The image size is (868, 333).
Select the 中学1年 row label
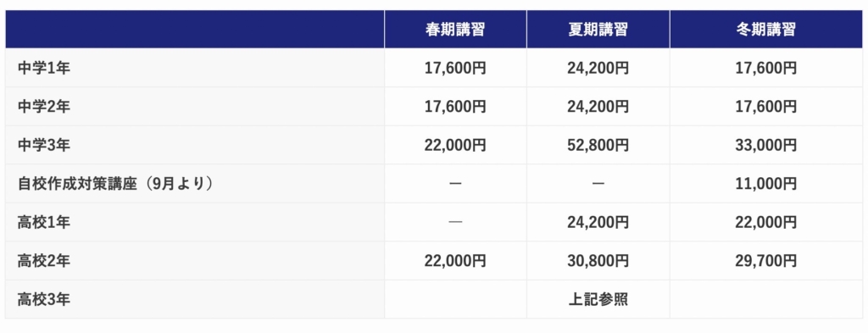pos(44,68)
